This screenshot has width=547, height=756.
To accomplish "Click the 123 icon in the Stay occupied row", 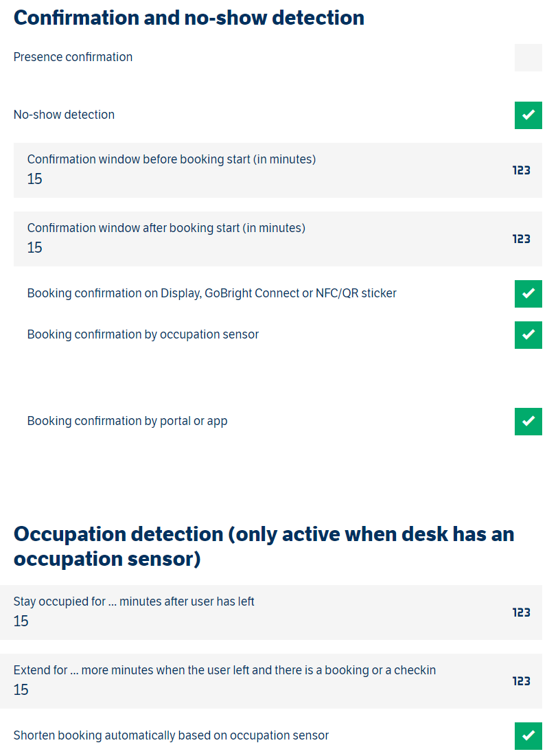I will coord(522,612).
